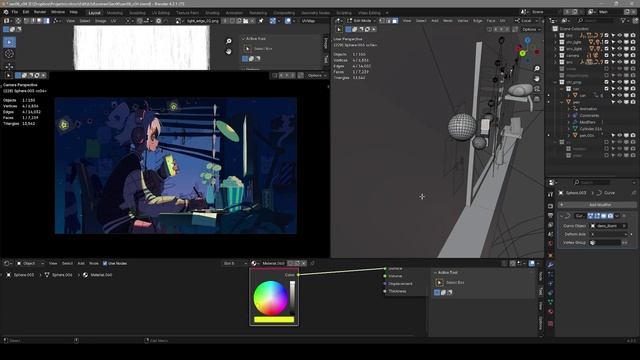This screenshot has height=360, width=640.
Task: Click the green Y axis on navigation gizmo
Action: click(x=522, y=53)
